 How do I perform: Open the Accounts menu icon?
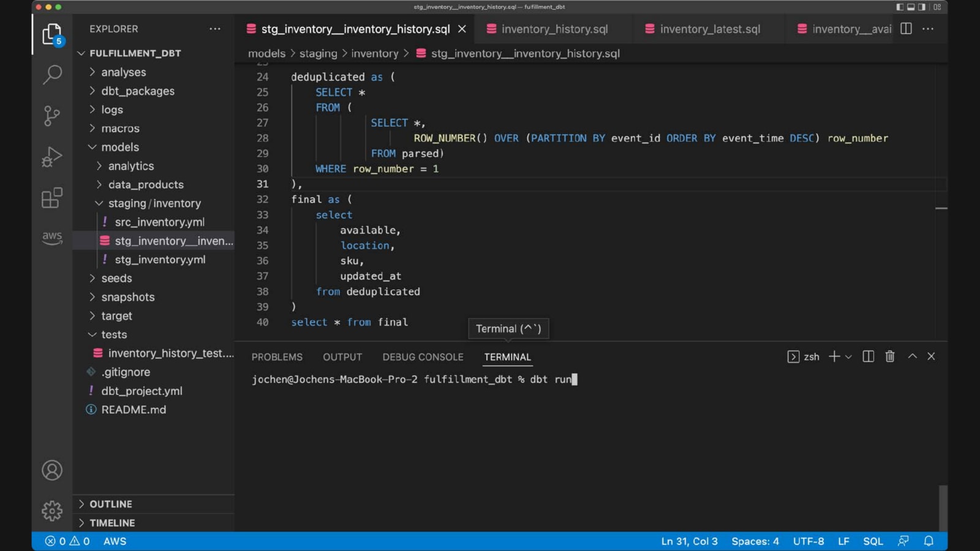(x=52, y=470)
